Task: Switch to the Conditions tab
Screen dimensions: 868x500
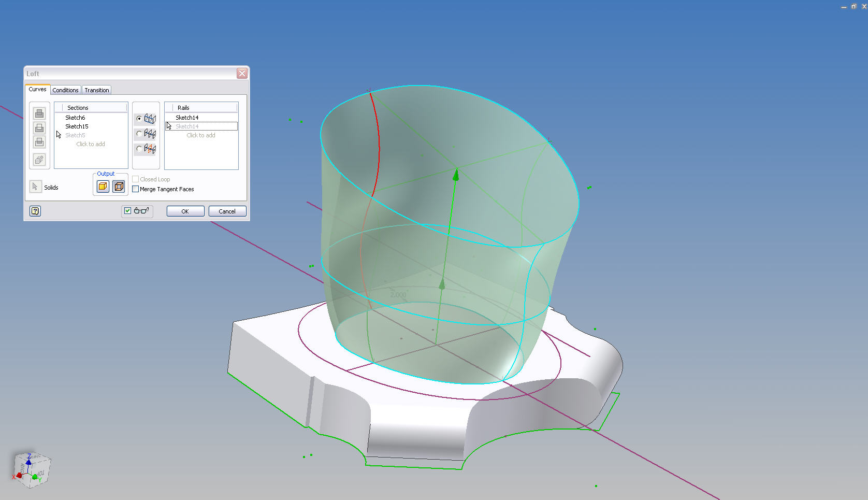Action: (x=65, y=90)
